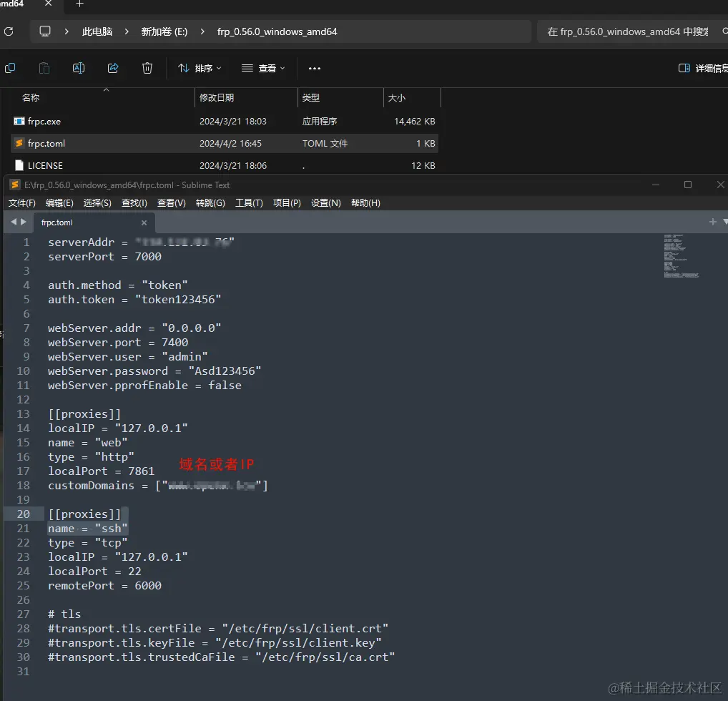This screenshot has width=728, height=701.
Task: Click the Explorer search box
Action: pos(631,31)
